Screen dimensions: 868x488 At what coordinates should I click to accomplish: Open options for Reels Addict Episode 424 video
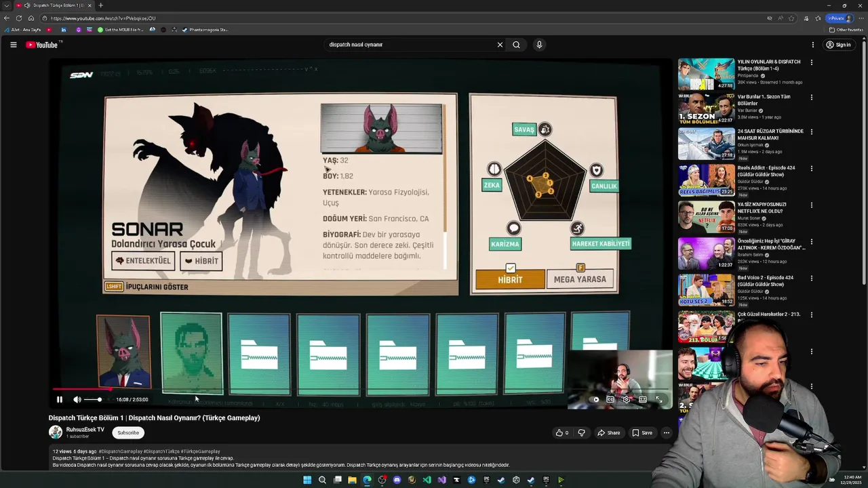click(x=811, y=168)
